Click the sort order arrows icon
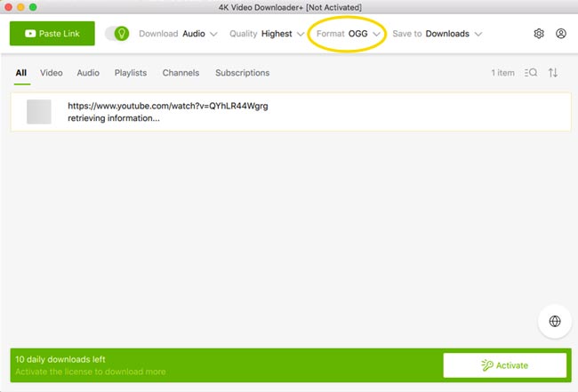This screenshot has height=392, width=578. tap(553, 73)
